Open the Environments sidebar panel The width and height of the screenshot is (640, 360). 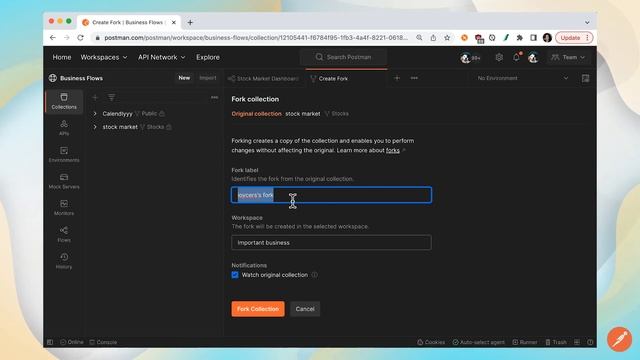(x=64, y=155)
